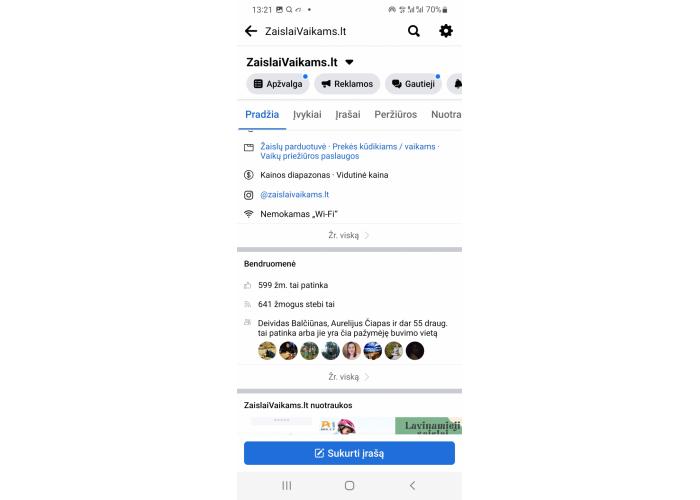
Task: Tap the Android home button
Action: pyautogui.click(x=350, y=485)
